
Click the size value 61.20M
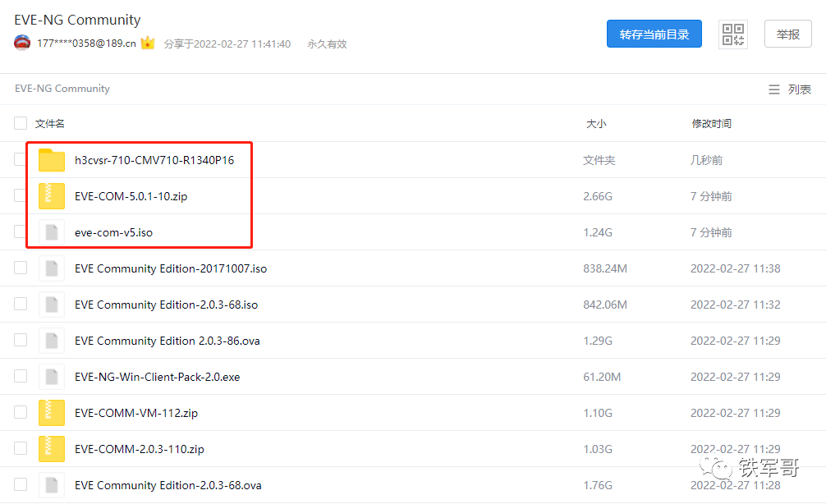602,377
